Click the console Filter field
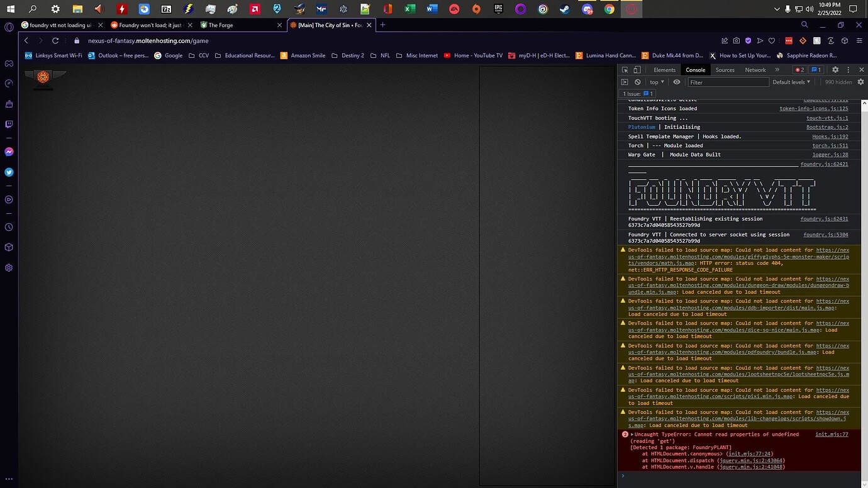Viewport: 868px width, 488px height. click(728, 82)
